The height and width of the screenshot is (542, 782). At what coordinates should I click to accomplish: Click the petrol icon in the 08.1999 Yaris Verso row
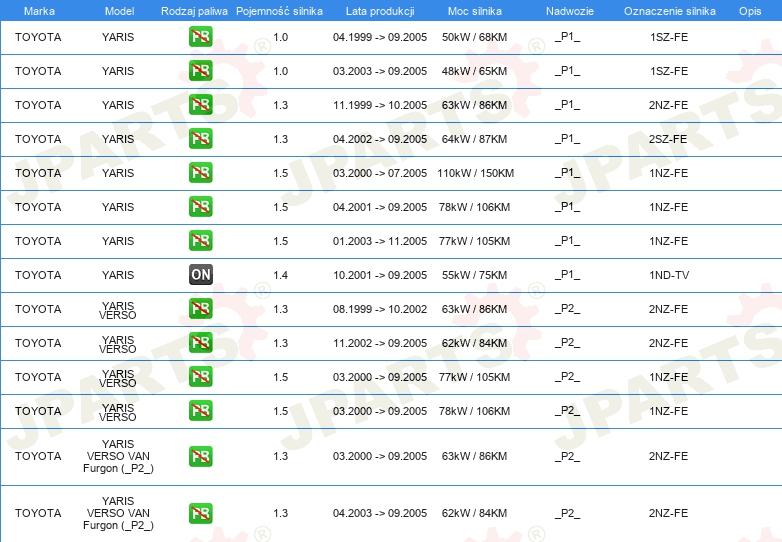[200, 309]
